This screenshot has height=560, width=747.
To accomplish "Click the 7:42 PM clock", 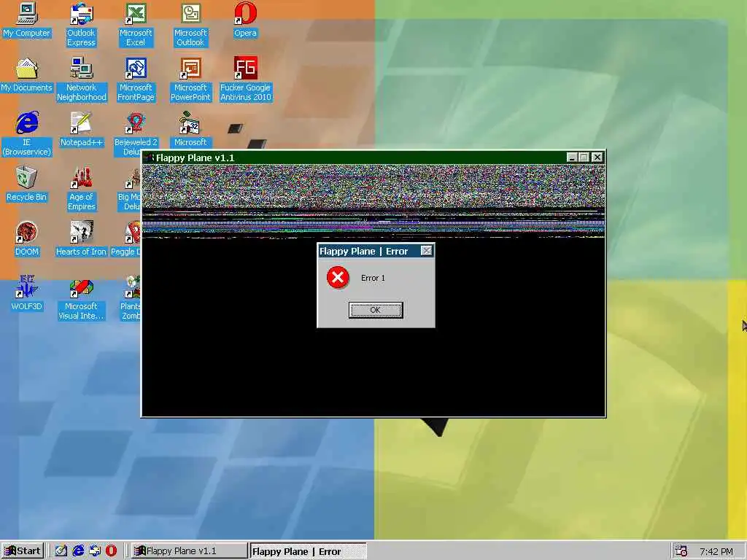I will [716, 551].
